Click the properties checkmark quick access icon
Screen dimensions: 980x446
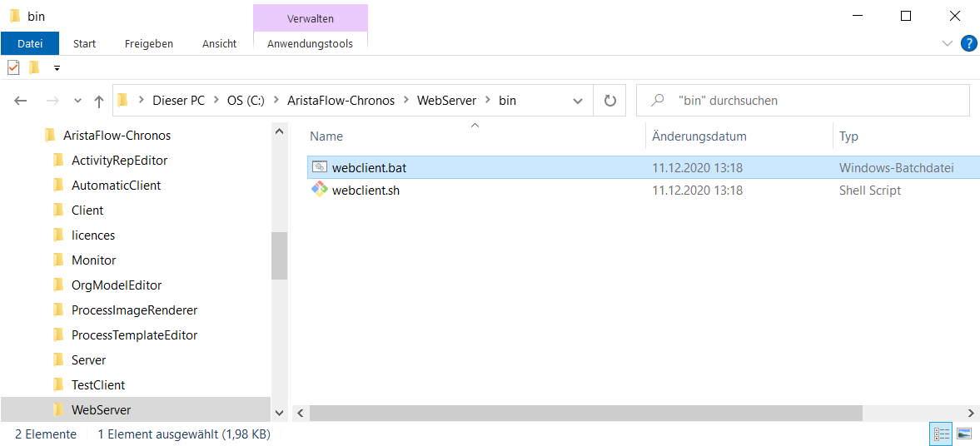14,67
